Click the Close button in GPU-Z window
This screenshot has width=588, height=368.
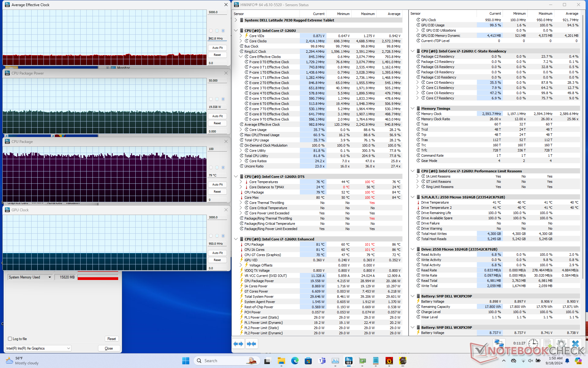(x=109, y=348)
